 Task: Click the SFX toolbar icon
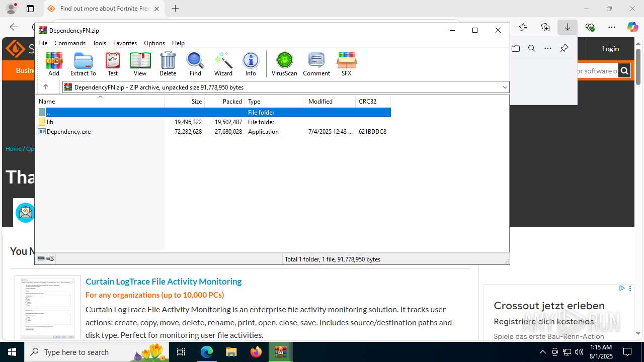[346, 64]
